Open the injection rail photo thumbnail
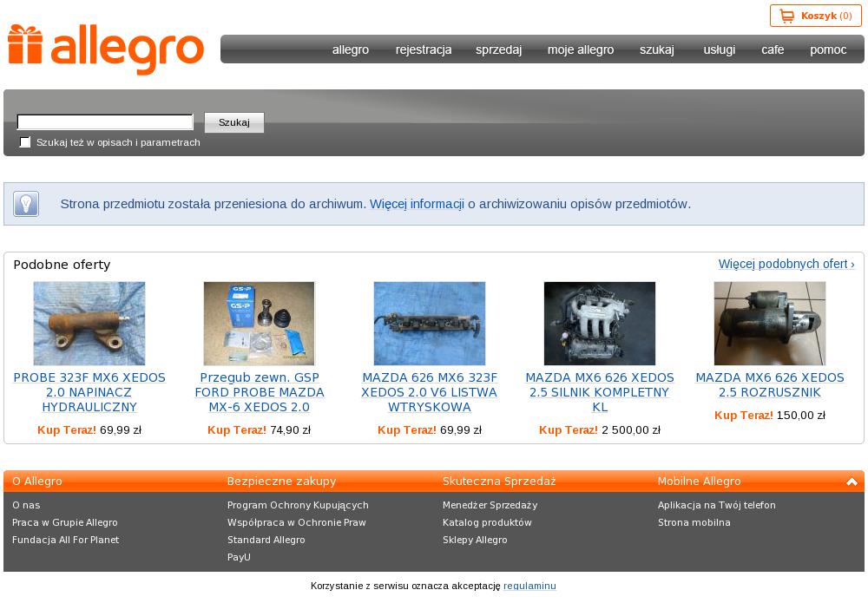Image resolution: width=868 pixels, height=603 pixels. pyautogui.click(x=430, y=324)
